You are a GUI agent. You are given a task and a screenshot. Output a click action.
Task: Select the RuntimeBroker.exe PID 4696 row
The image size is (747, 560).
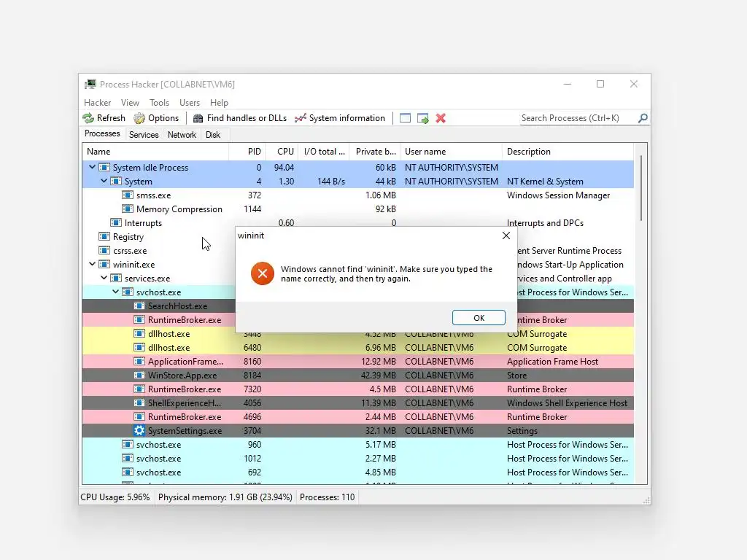coord(357,416)
